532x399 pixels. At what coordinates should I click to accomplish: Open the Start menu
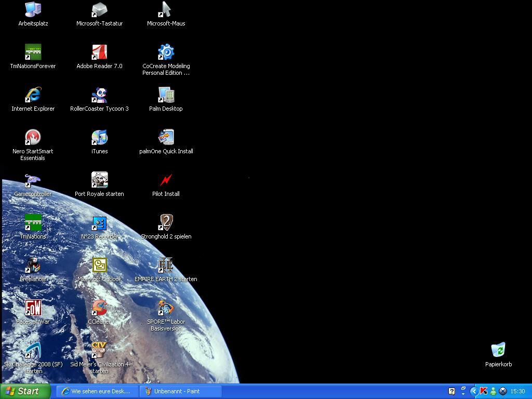25,391
